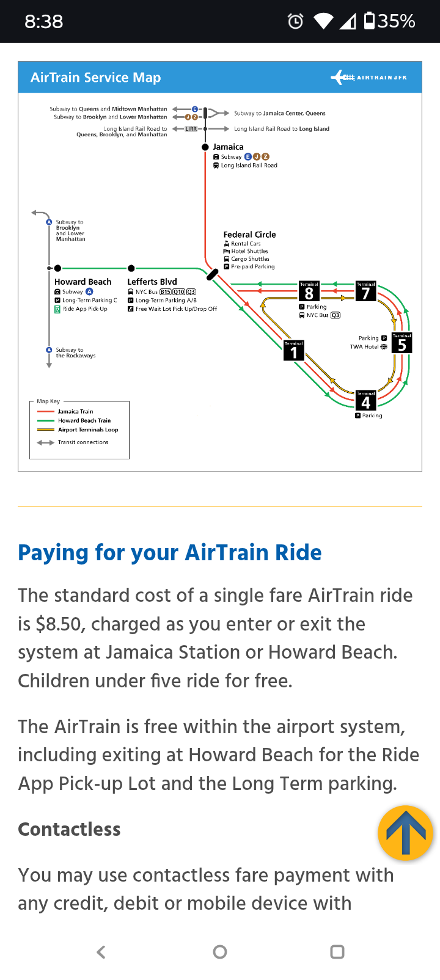
Task: Choose the Terminal 7 marker on map
Action: (365, 291)
